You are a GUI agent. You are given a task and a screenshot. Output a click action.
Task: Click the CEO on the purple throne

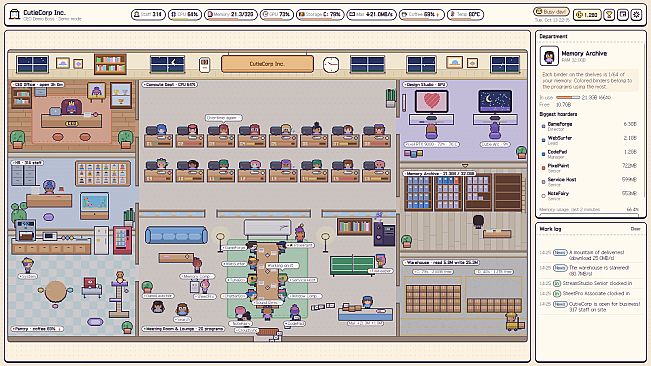[71, 107]
